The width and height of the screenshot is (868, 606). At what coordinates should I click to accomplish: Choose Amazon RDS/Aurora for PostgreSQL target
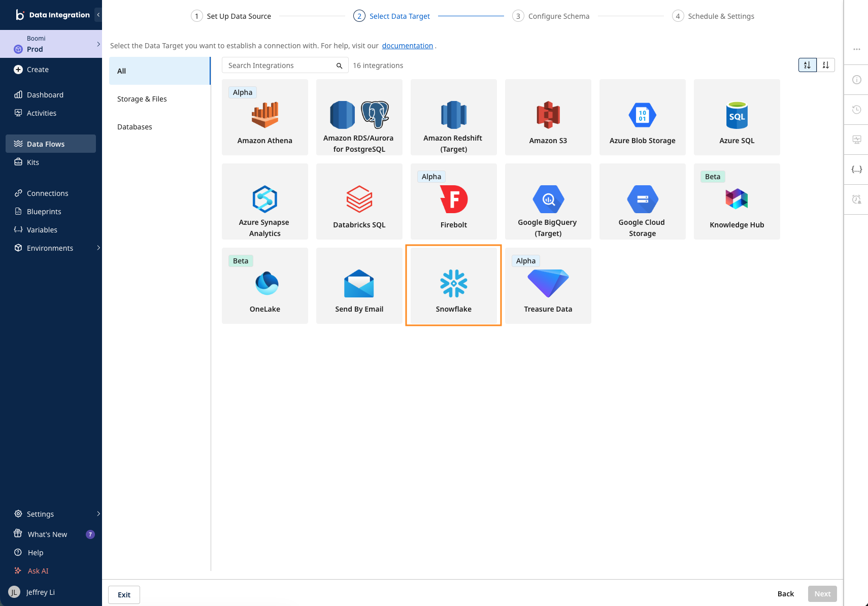coord(359,117)
